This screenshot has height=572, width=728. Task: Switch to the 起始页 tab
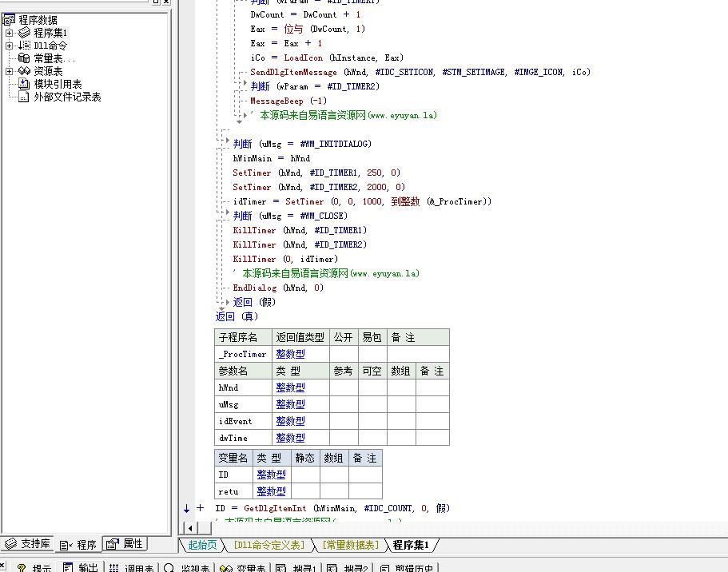coord(202,545)
